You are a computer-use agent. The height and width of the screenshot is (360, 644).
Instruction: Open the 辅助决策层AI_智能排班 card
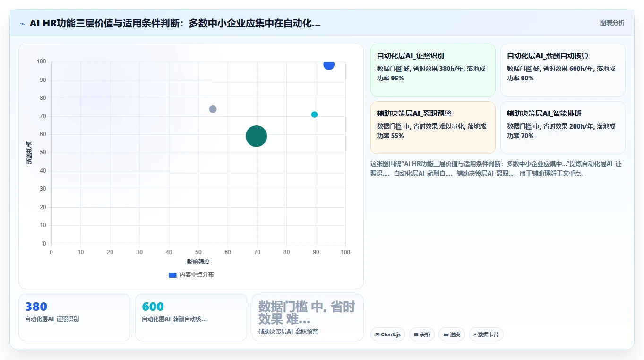pyautogui.click(x=563, y=128)
